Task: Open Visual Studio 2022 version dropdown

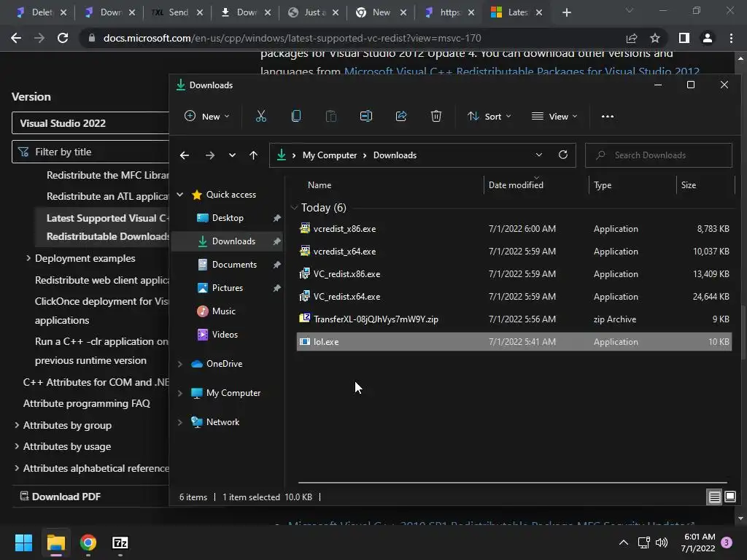Action: [x=90, y=123]
